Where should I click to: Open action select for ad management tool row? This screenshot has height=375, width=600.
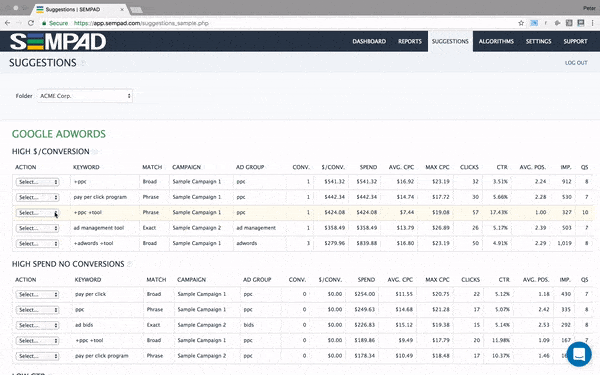[37, 228]
